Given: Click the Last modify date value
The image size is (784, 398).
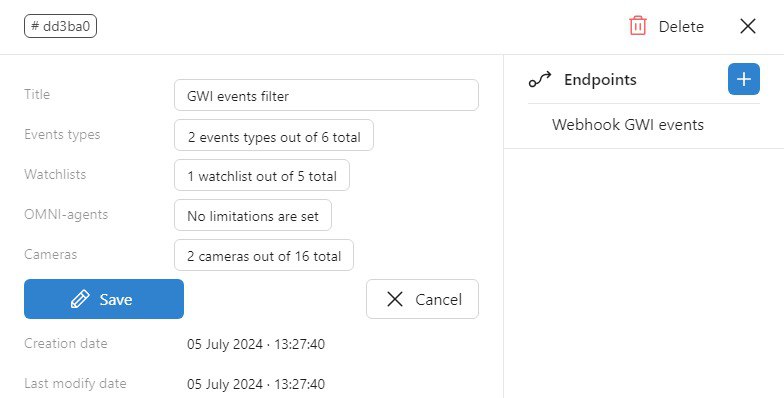Looking at the screenshot, I should click(x=256, y=384).
